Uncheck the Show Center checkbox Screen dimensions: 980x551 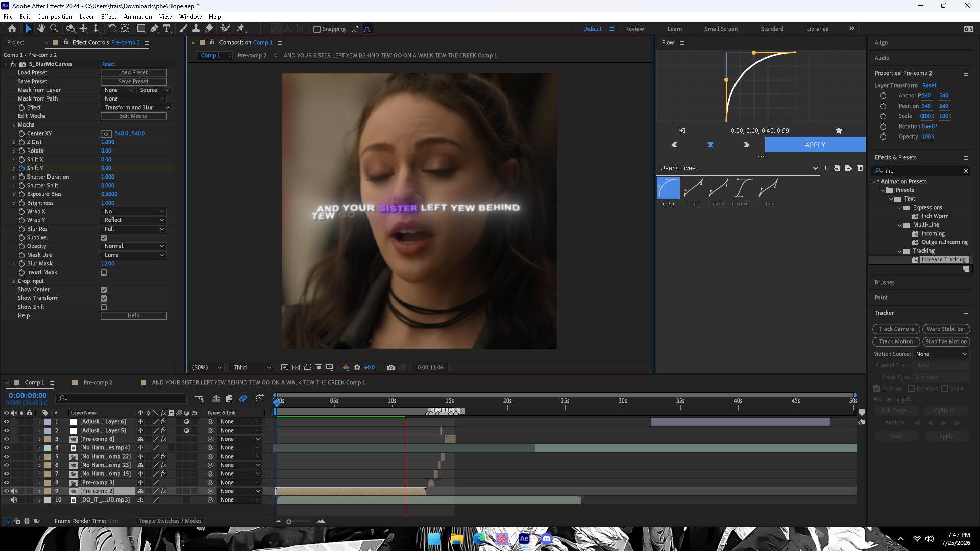(x=104, y=290)
